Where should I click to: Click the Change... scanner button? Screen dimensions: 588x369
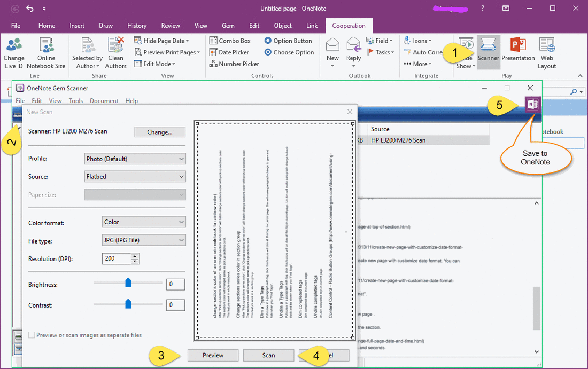(160, 132)
